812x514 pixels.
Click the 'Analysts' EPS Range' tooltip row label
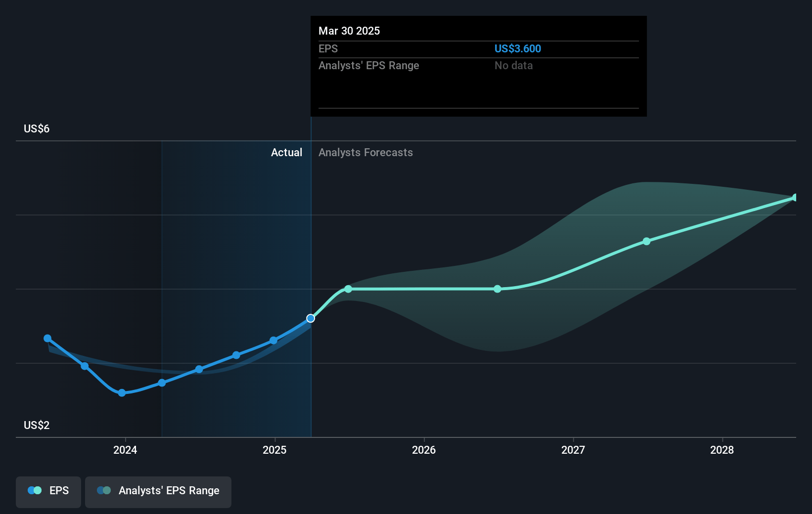(x=368, y=66)
